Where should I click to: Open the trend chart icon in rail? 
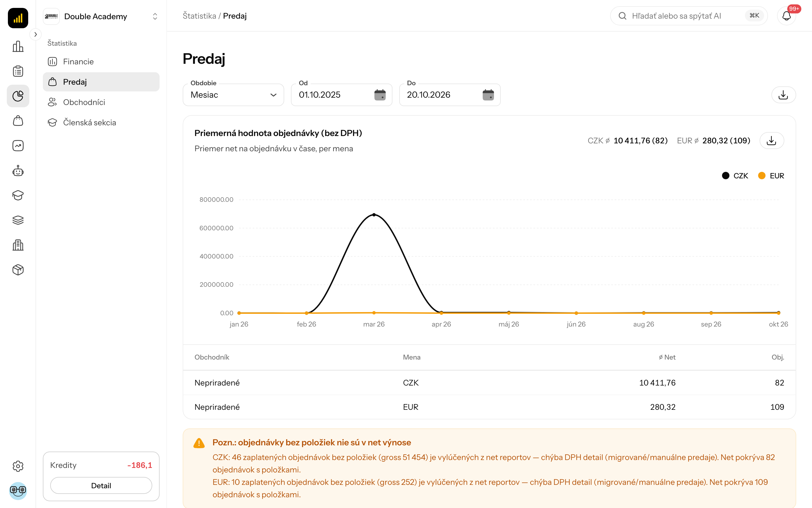tap(18, 146)
